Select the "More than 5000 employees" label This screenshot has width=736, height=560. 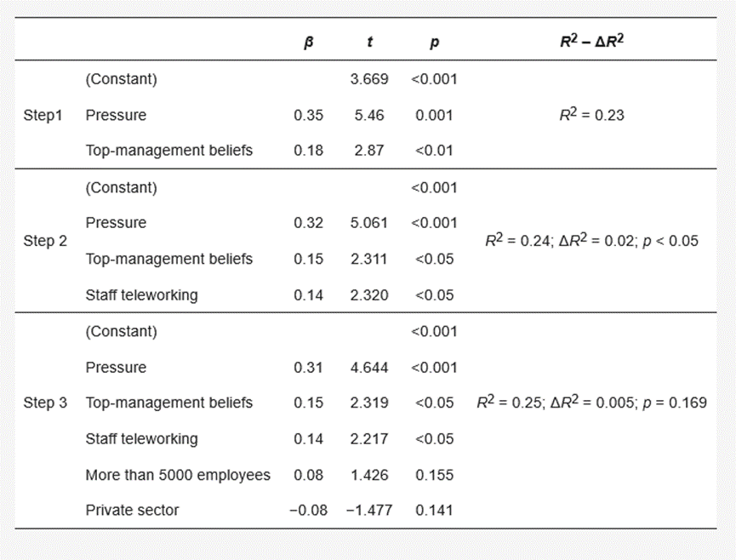(178, 475)
